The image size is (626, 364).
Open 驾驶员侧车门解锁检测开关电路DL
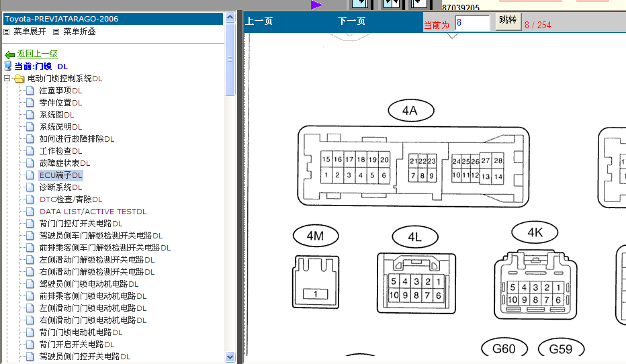(101, 236)
